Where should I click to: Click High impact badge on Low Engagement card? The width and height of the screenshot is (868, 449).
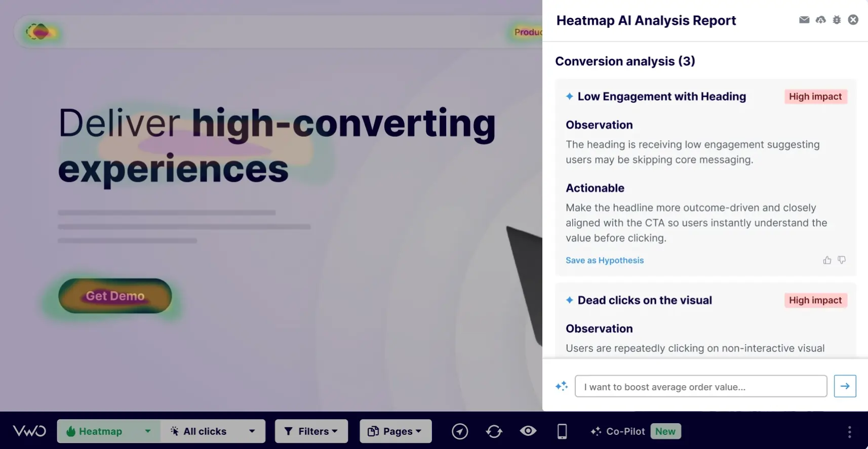tap(815, 97)
